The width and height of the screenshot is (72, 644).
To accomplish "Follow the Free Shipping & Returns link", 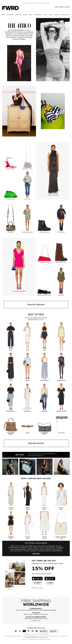I will pos(62,7).
